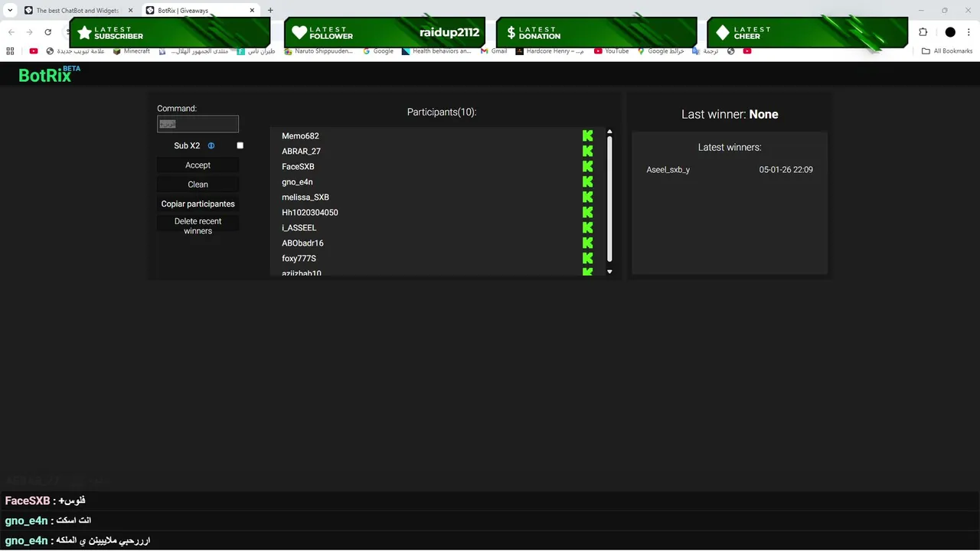Open the labeled YouTube bookmark
980x551 pixels.
coord(611,51)
